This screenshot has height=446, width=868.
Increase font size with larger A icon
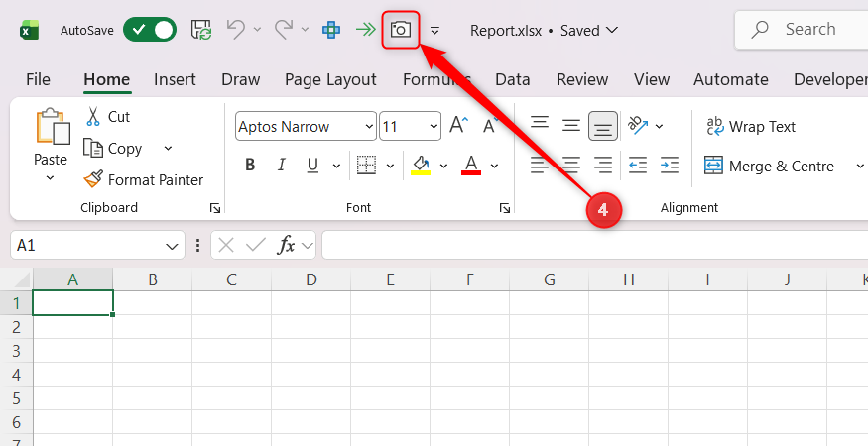[458, 125]
